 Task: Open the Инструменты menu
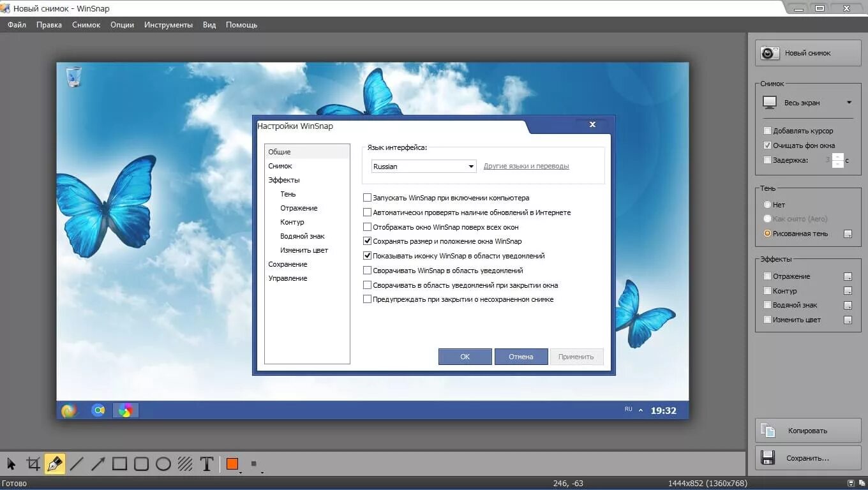(168, 25)
